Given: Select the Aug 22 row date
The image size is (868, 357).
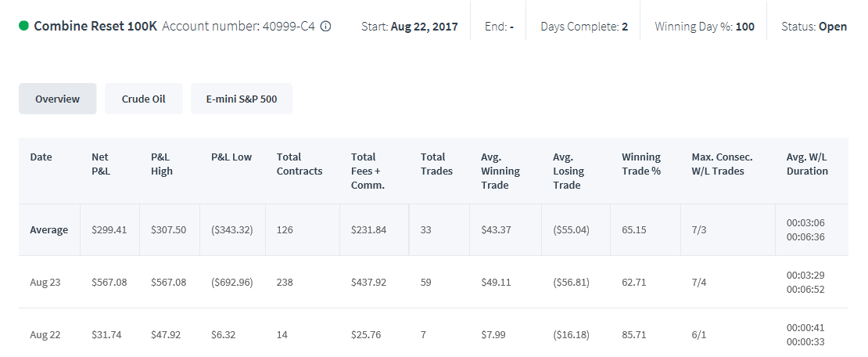Looking at the screenshot, I should (x=45, y=335).
